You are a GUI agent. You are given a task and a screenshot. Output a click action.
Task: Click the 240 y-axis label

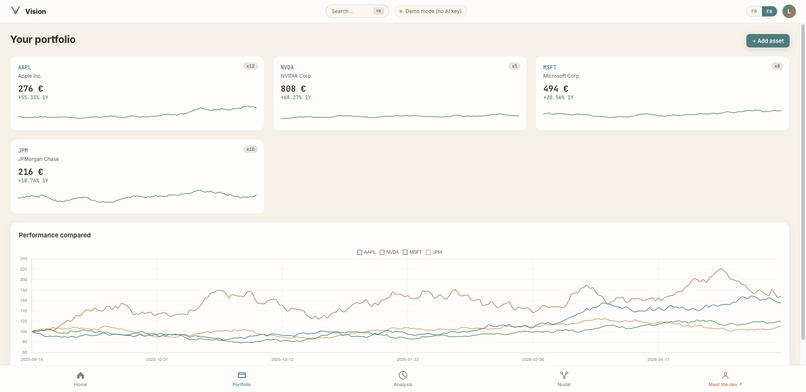23,258
